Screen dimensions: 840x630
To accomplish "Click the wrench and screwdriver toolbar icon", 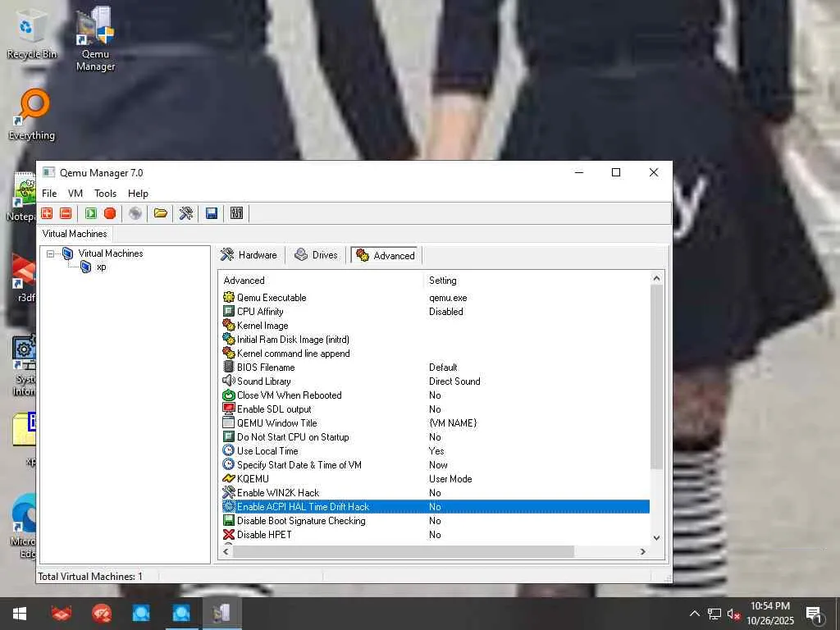I will pyautogui.click(x=186, y=213).
